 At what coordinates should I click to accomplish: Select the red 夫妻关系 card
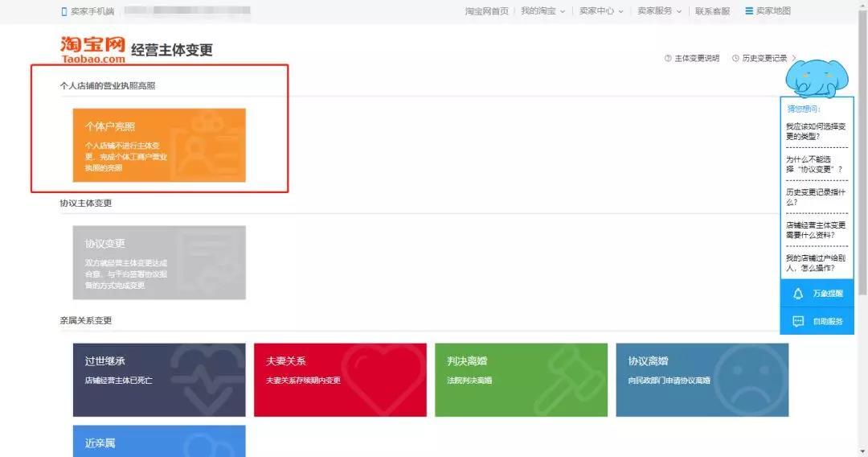pos(341,380)
